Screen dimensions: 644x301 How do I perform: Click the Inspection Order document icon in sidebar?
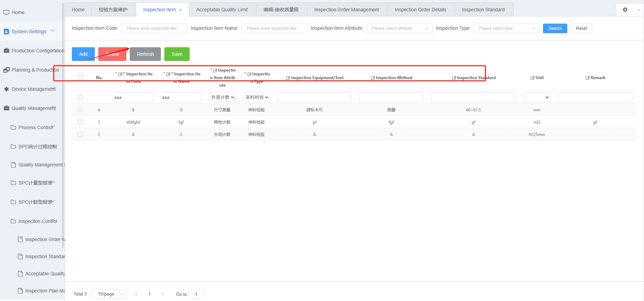(x=20, y=239)
